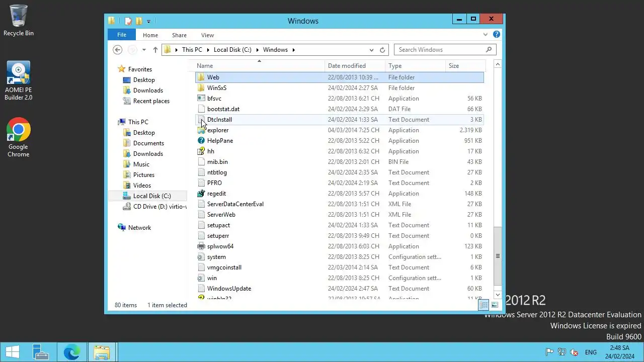This screenshot has height=362, width=644.
Task: Click the scrollbar down arrow in file list
Action: click(x=498, y=295)
